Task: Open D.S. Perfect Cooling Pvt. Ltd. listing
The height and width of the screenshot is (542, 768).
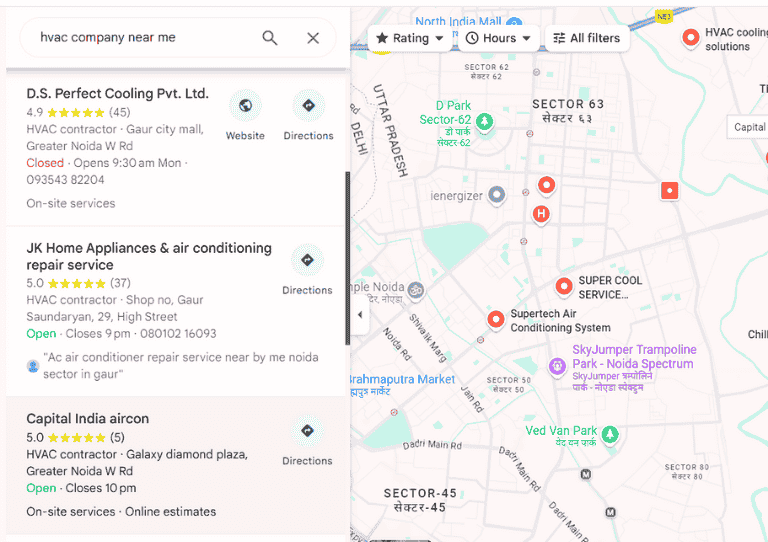Action: [x=117, y=94]
